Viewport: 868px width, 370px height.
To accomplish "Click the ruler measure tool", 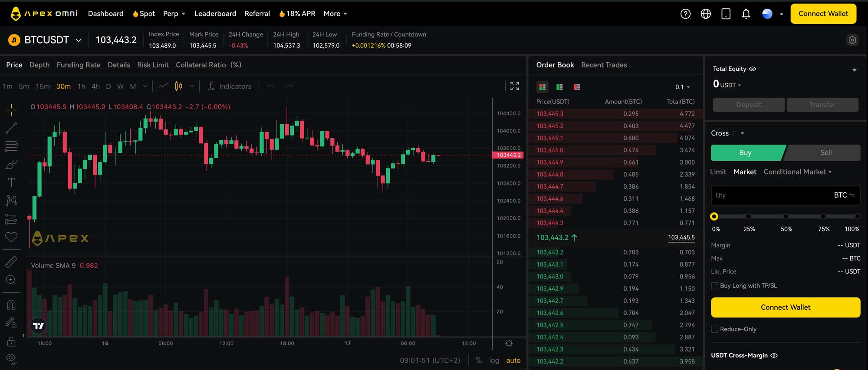I will tap(11, 261).
